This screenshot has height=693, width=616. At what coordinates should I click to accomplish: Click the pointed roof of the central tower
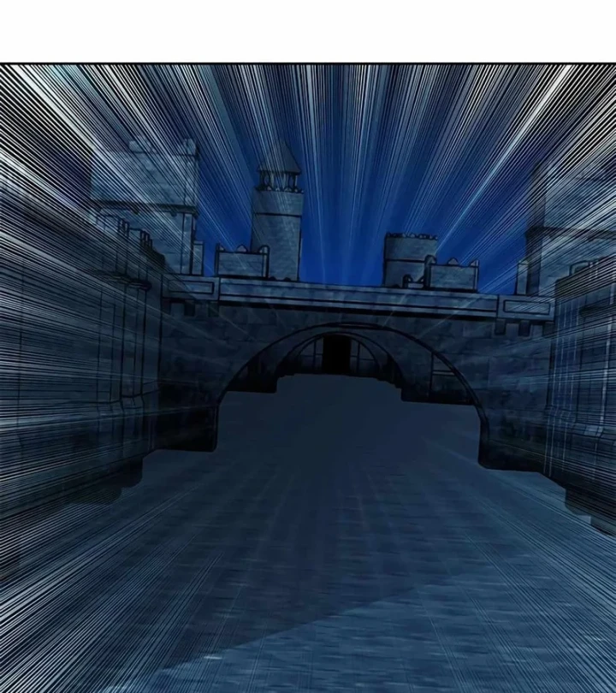pos(283,157)
